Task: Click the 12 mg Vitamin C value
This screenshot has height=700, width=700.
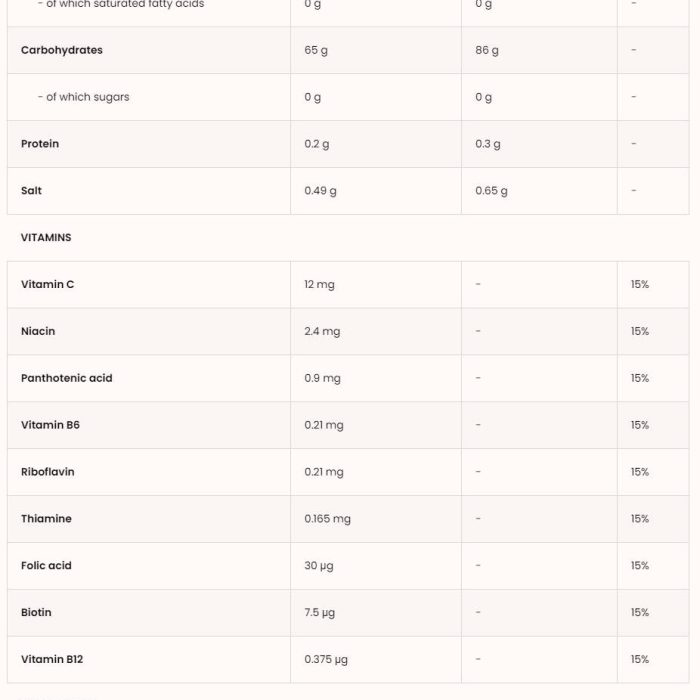Action: tap(320, 285)
